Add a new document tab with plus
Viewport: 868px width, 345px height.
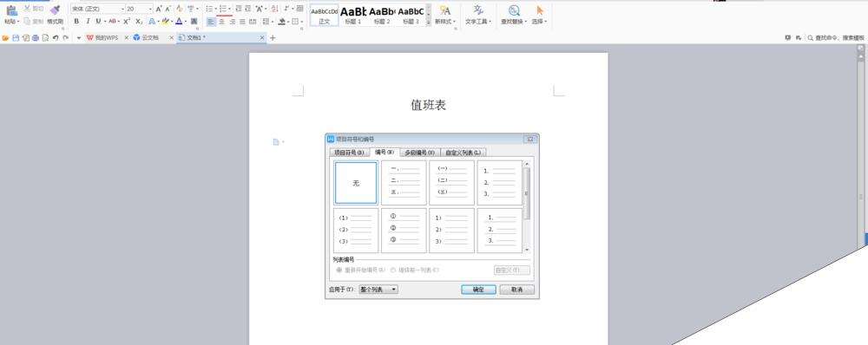(273, 37)
